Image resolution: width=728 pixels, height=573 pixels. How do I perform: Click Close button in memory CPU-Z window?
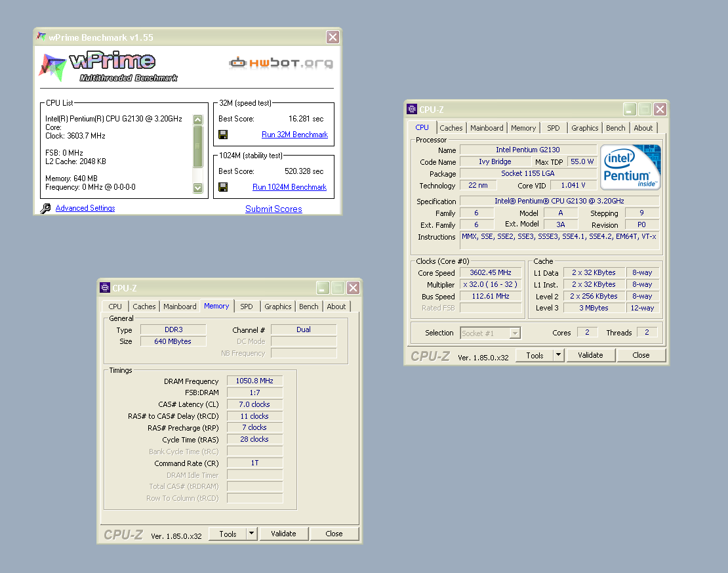334,534
